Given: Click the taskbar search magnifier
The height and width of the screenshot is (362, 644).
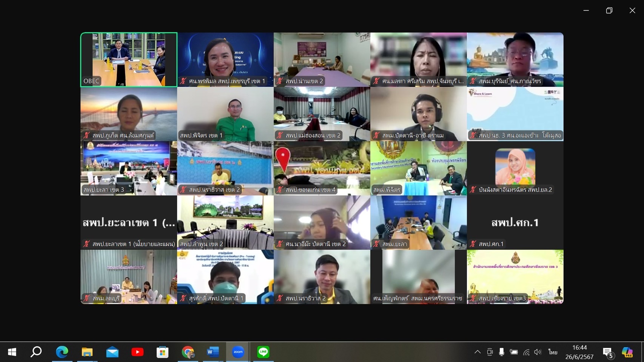Looking at the screenshot, I should [36, 352].
